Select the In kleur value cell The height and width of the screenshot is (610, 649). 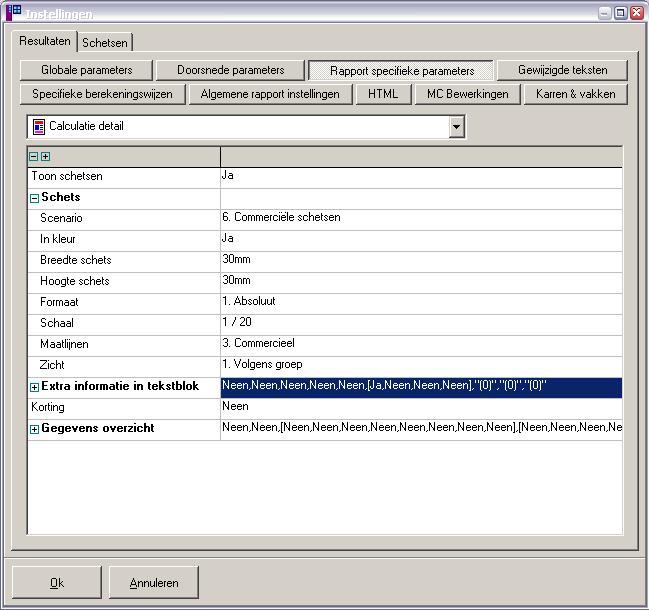pyautogui.click(x=421, y=241)
